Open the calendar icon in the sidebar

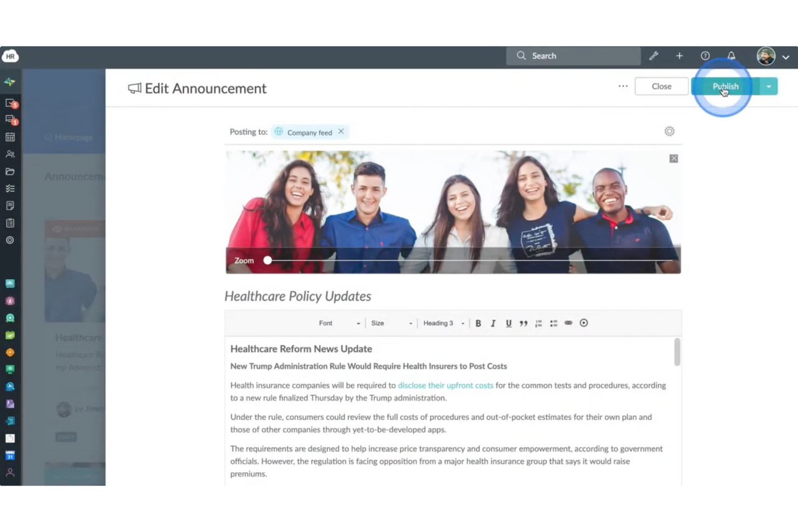[10, 136]
